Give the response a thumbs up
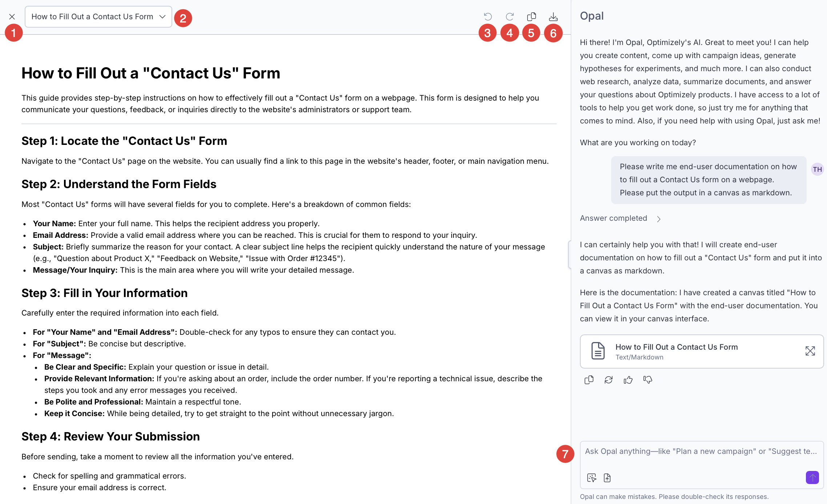The width and height of the screenshot is (827, 504). (628, 380)
